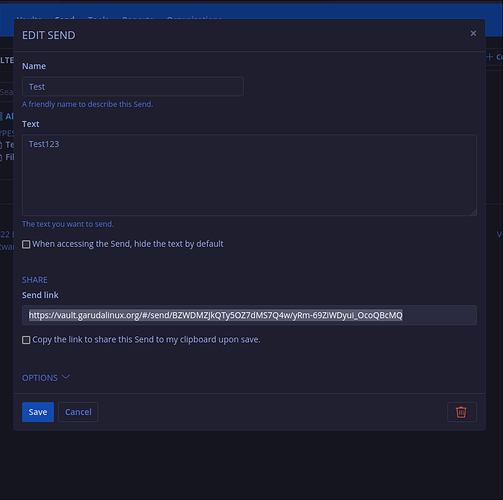Click inside the Text textarea
503x500 pixels.
[249, 175]
